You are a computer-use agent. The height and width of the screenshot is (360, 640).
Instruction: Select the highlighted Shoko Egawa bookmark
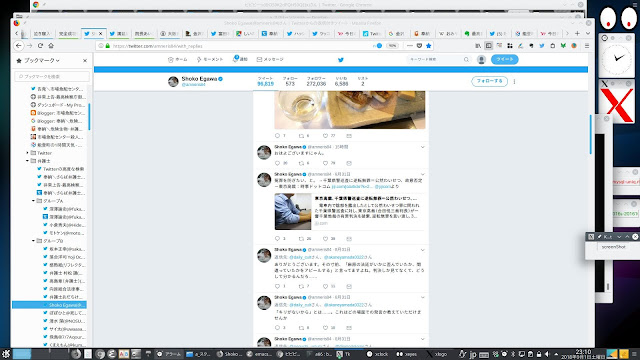[x=49, y=305]
